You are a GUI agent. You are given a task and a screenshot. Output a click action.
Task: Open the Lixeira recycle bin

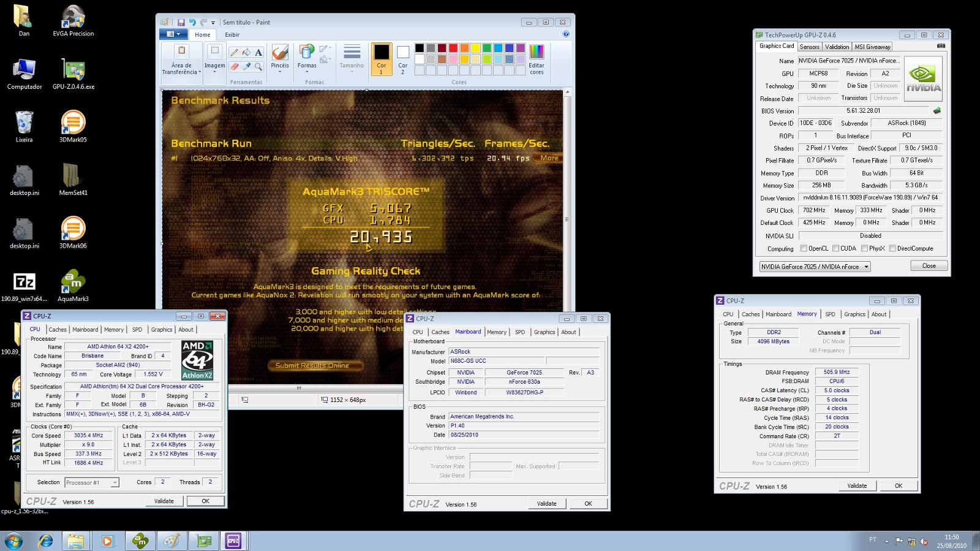pos(24,126)
